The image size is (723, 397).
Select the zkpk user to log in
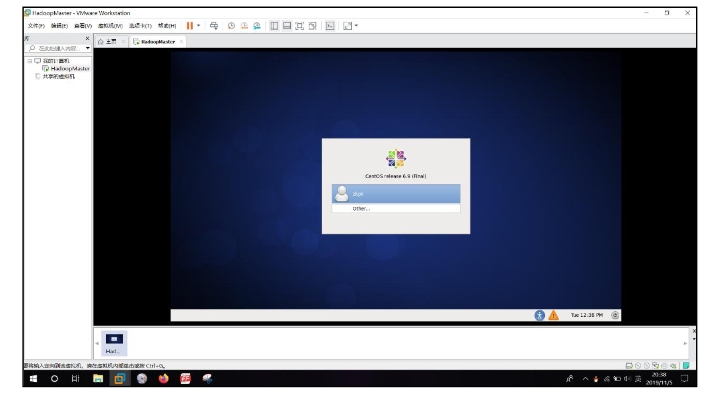pyautogui.click(x=396, y=194)
